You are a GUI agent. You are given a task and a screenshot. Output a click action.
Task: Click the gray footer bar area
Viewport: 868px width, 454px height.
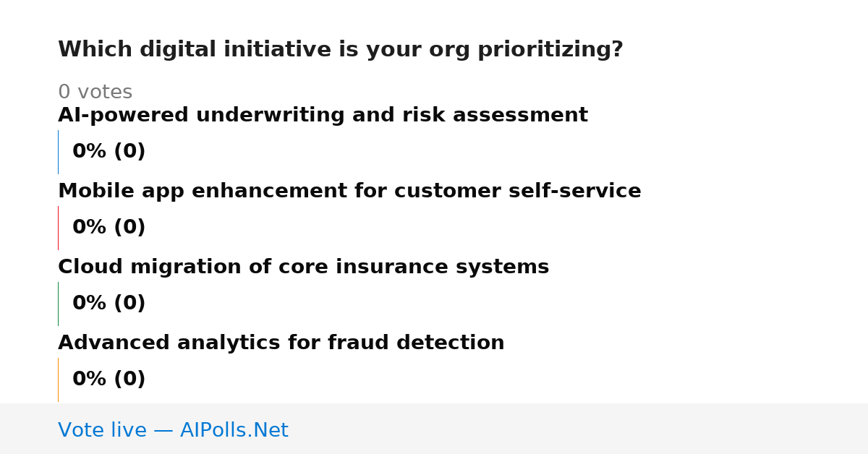point(434,429)
